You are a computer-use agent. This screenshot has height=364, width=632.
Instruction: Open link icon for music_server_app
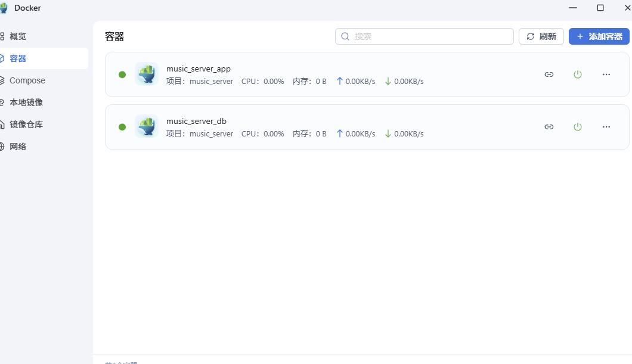coord(549,74)
